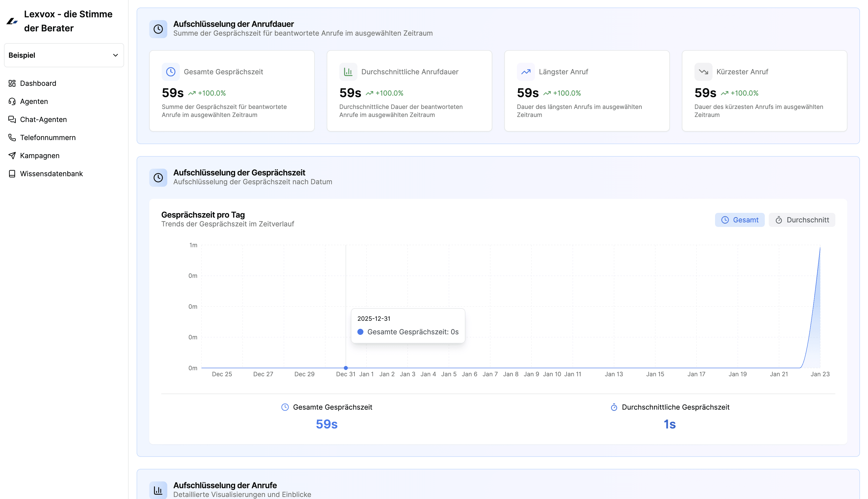Open Wissensdatenbank via book icon
This screenshot has height=499, width=868.
pos(12,173)
